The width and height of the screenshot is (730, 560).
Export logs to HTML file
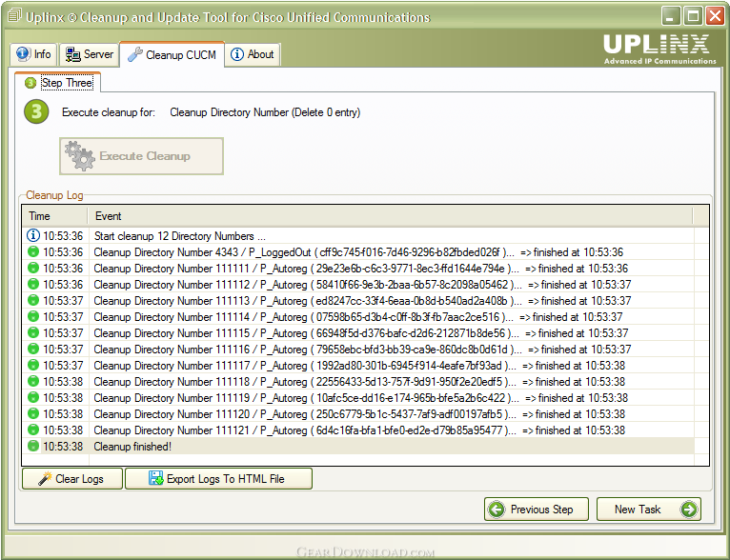pyautogui.click(x=218, y=479)
